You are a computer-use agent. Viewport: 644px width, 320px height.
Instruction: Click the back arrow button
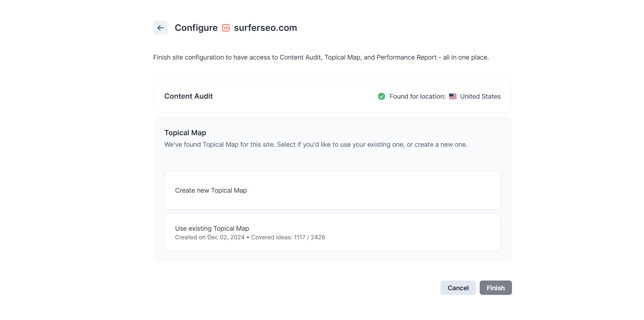pos(160,28)
